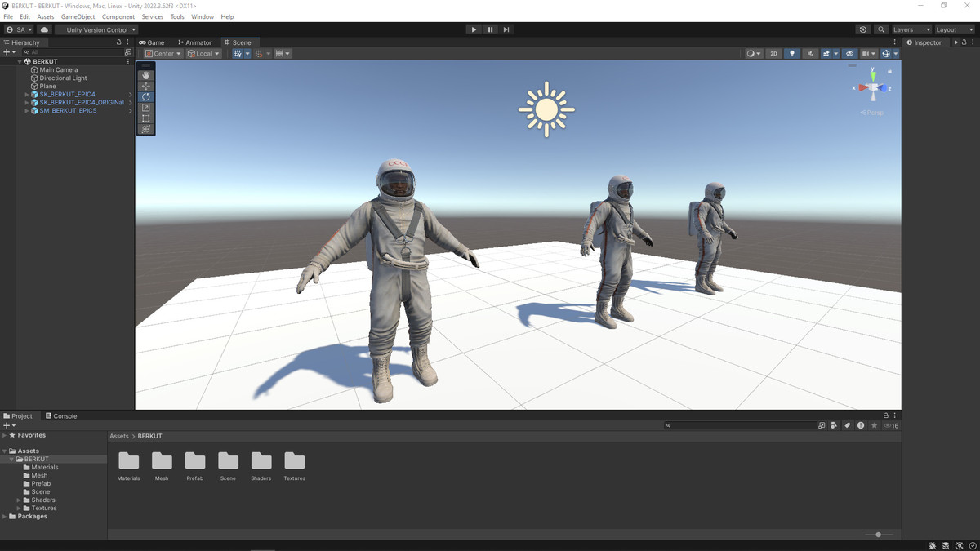Click the search by label tag icon

847,425
